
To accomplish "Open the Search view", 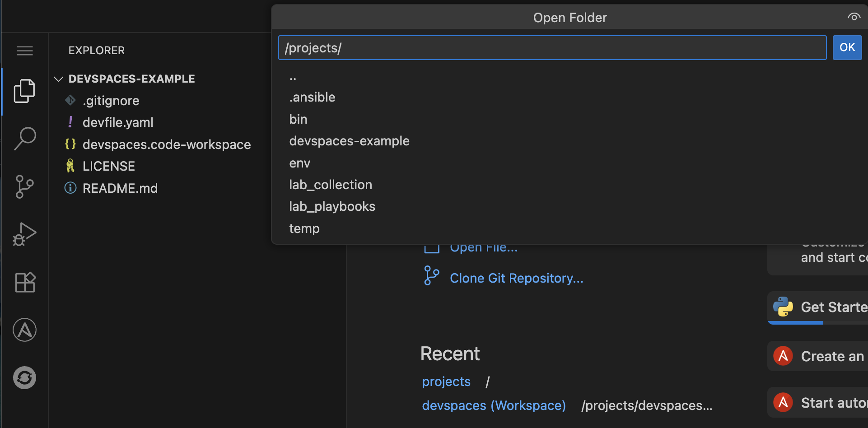I will (24, 139).
